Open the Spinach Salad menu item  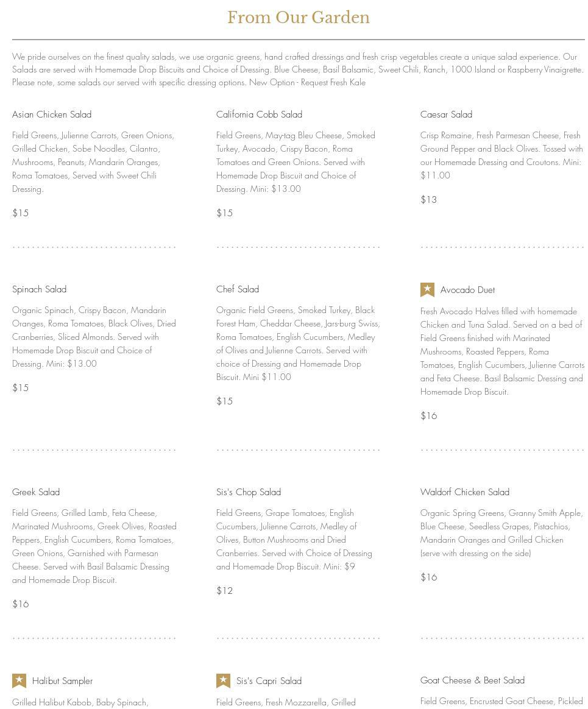(x=40, y=289)
